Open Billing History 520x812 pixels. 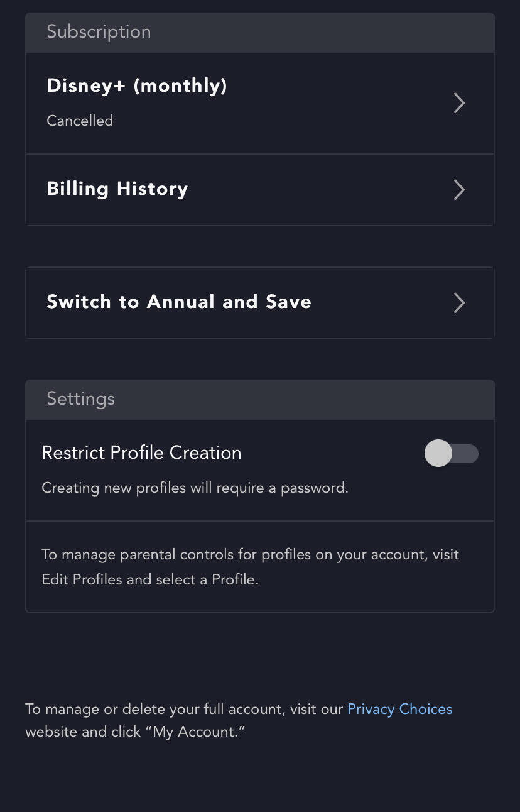click(117, 189)
